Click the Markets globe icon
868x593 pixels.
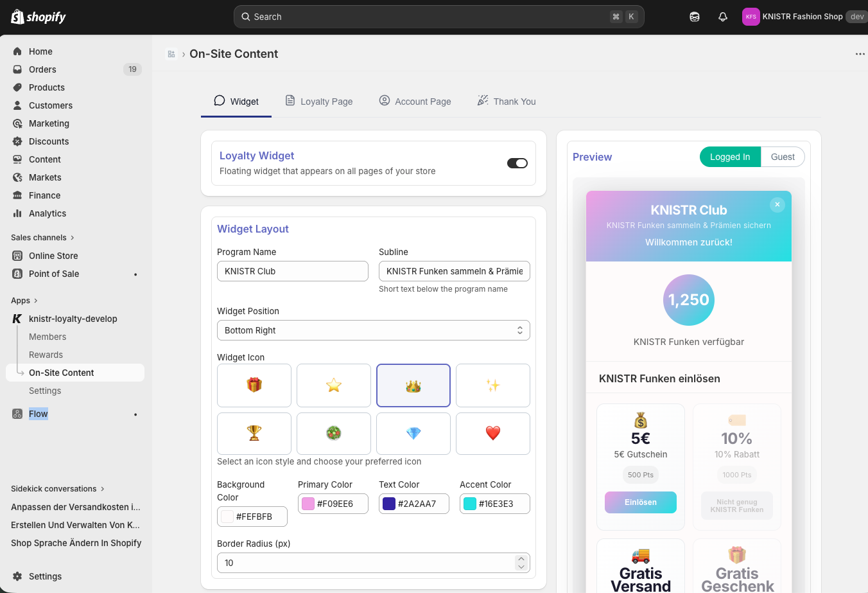click(x=17, y=177)
